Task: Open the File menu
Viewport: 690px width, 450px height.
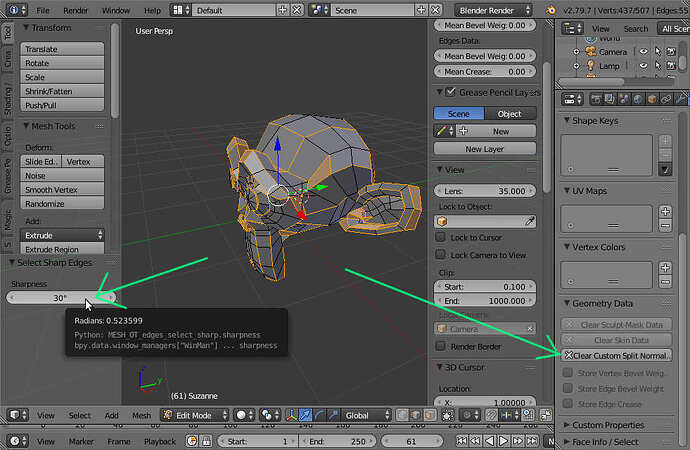Action: click(43, 10)
